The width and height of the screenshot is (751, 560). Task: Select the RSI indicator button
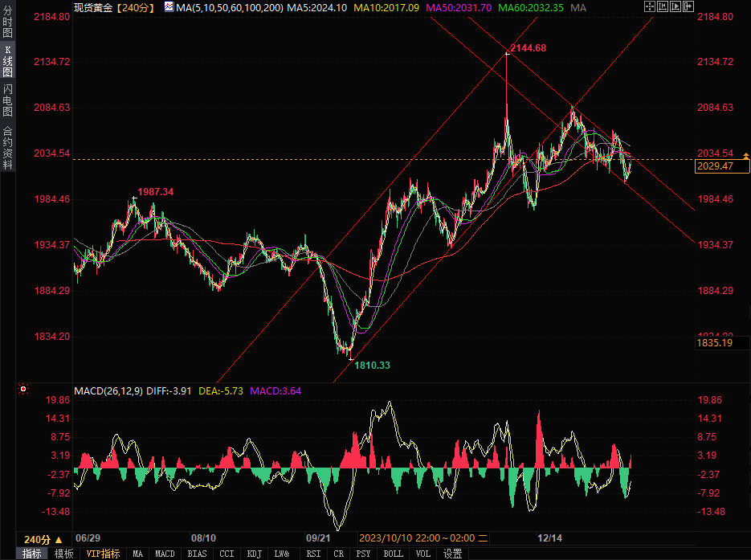click(x=313, y=554)
